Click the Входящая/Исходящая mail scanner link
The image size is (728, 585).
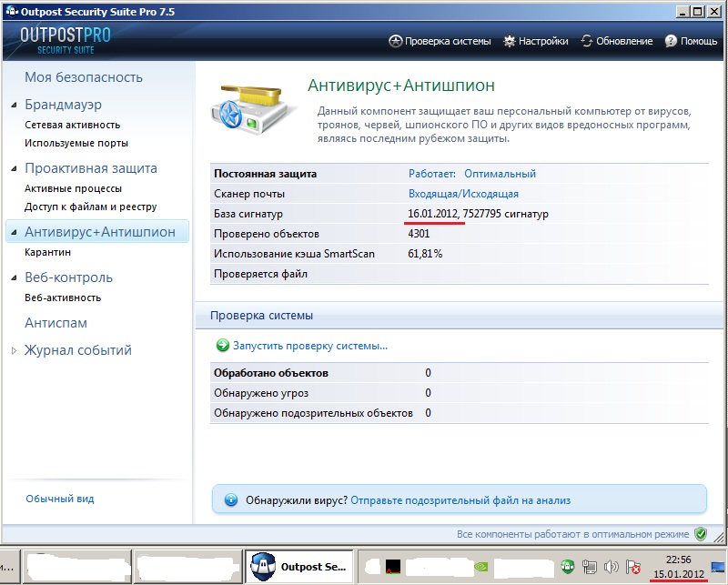tap(463, 194)
